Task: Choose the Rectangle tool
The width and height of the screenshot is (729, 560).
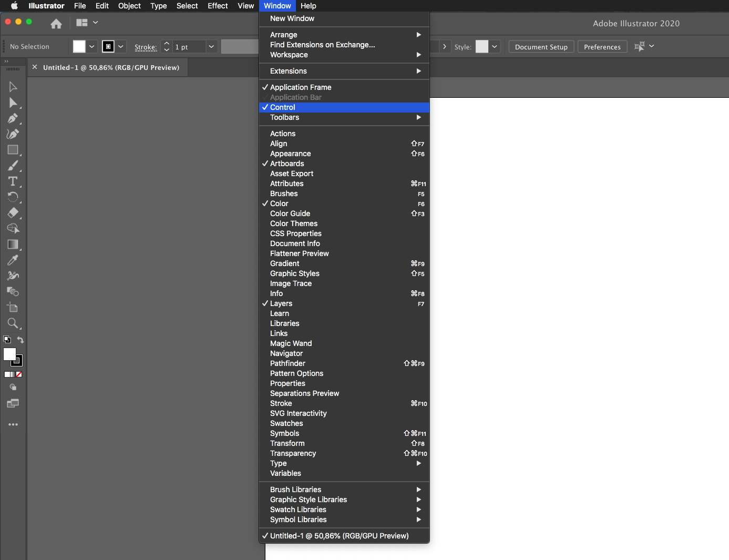Action: pyautogui.click(x=13, y=150)
